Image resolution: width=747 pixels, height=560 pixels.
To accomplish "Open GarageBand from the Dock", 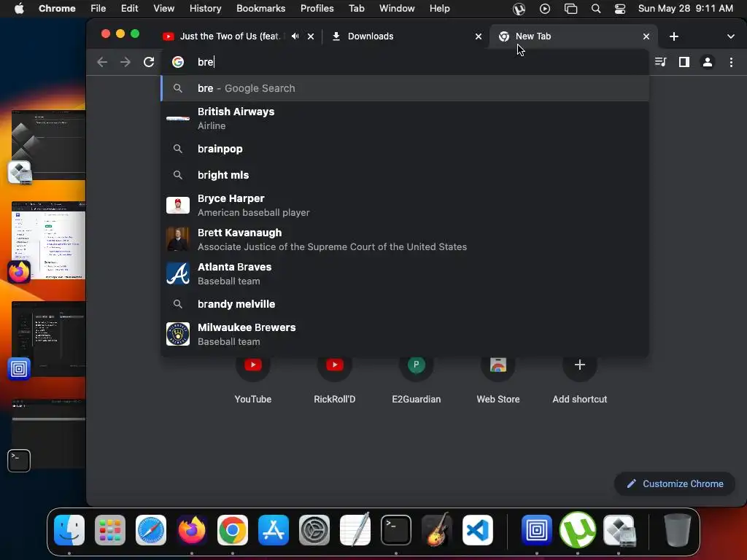I will click(436, 530).
